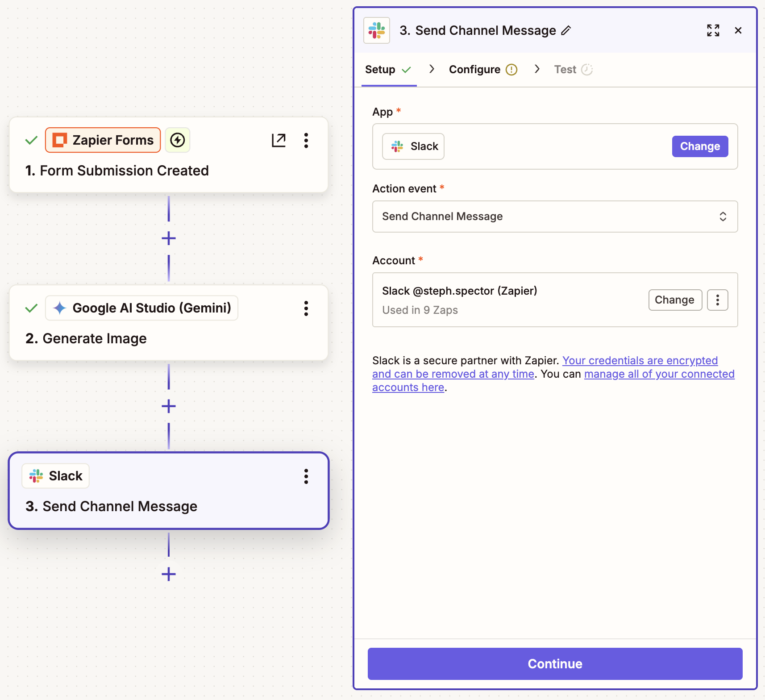Switch to the Test tab
765x700 pixels.
click(x=565, y=69)
